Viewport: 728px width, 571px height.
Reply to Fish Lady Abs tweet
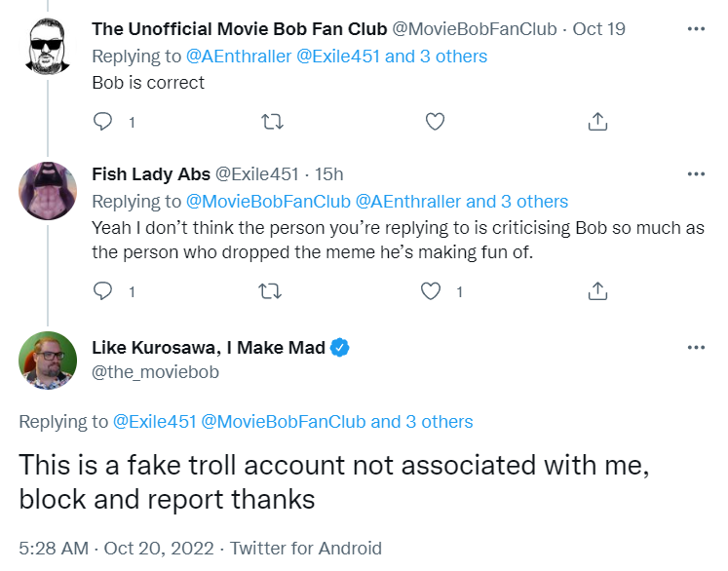click(x=103, y=290)
